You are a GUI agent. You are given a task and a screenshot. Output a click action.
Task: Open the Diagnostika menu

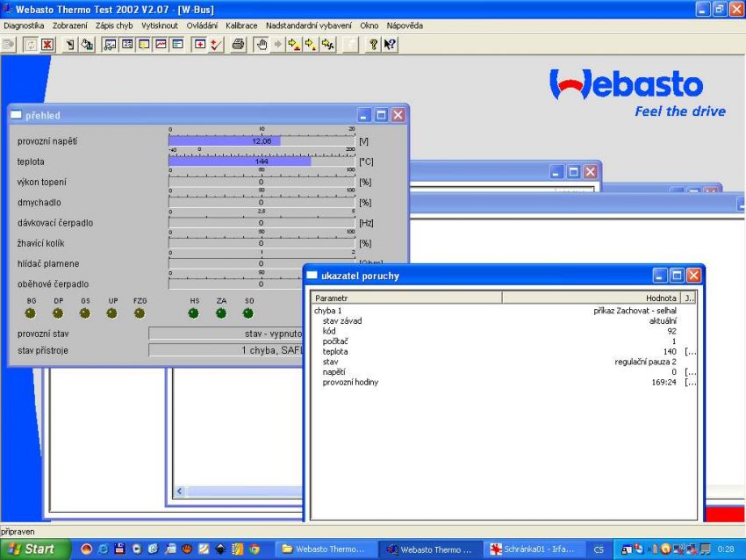24,25
